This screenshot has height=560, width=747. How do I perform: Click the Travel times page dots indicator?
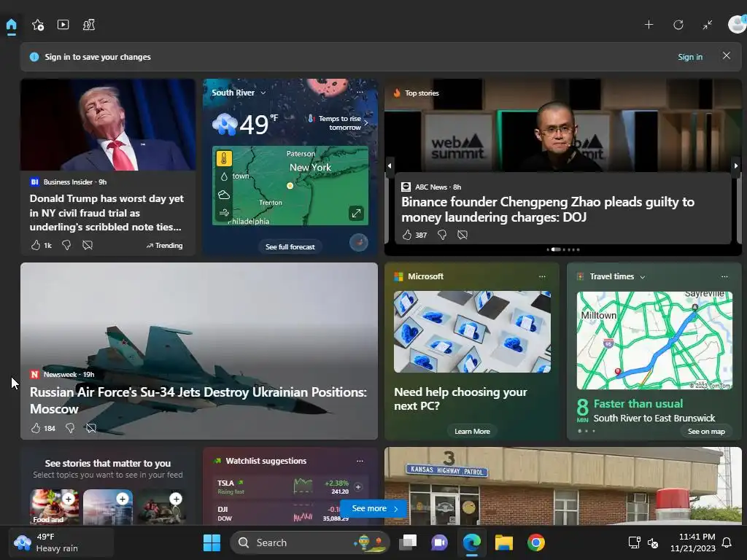coord(587,431)
